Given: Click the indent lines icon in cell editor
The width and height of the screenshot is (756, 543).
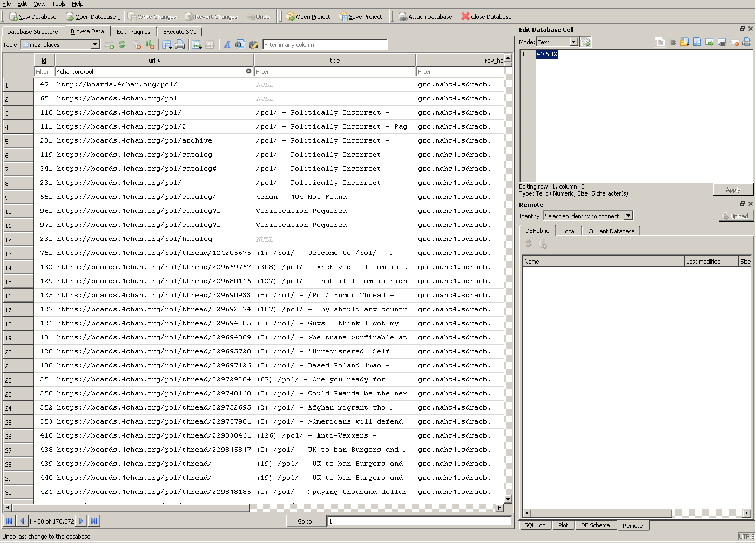Looking at the screenshot, I should pyautogui.click(x=673, y=42).
